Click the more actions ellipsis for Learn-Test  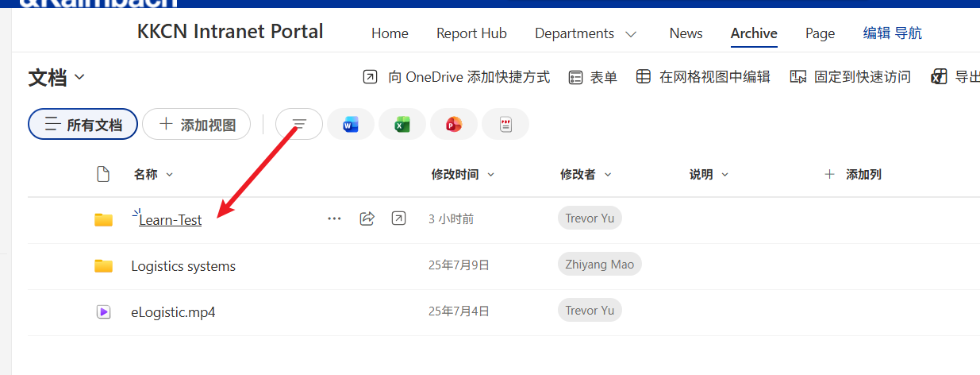(x=335, y=218)
